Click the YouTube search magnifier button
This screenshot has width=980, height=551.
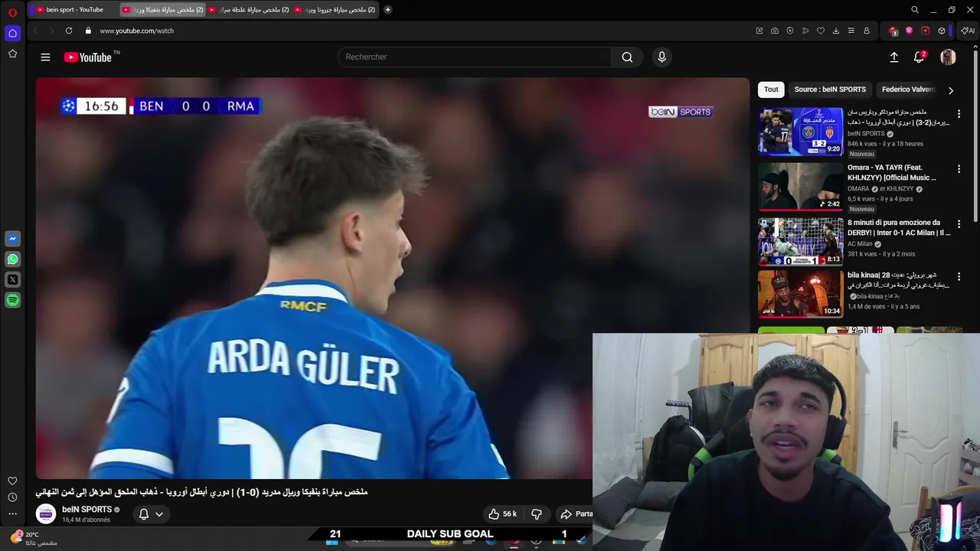click(x=627, y=57)
